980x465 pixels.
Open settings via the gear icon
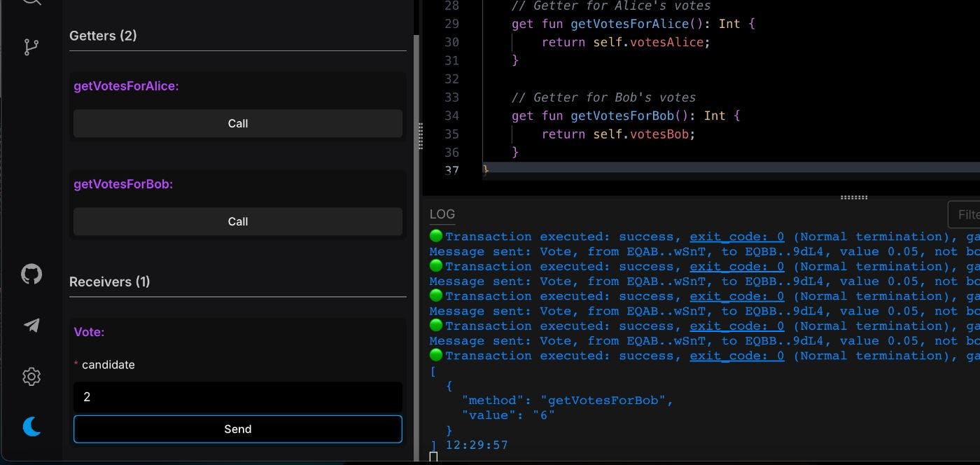(31, 377)
